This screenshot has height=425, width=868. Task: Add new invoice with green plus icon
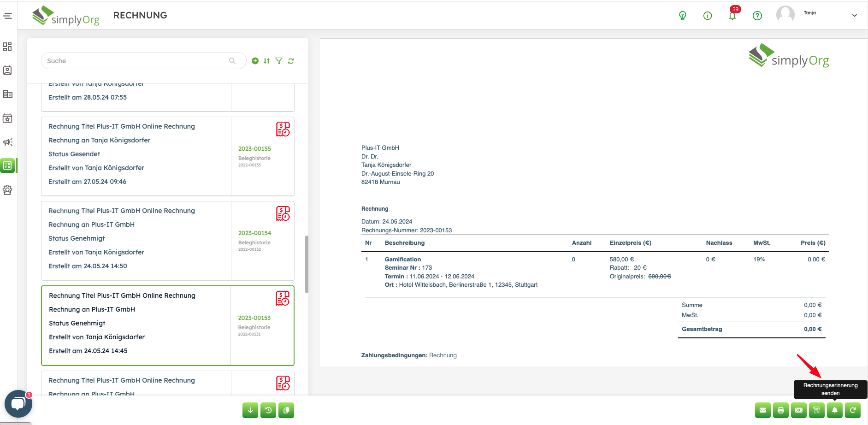(x=255, y=61)
